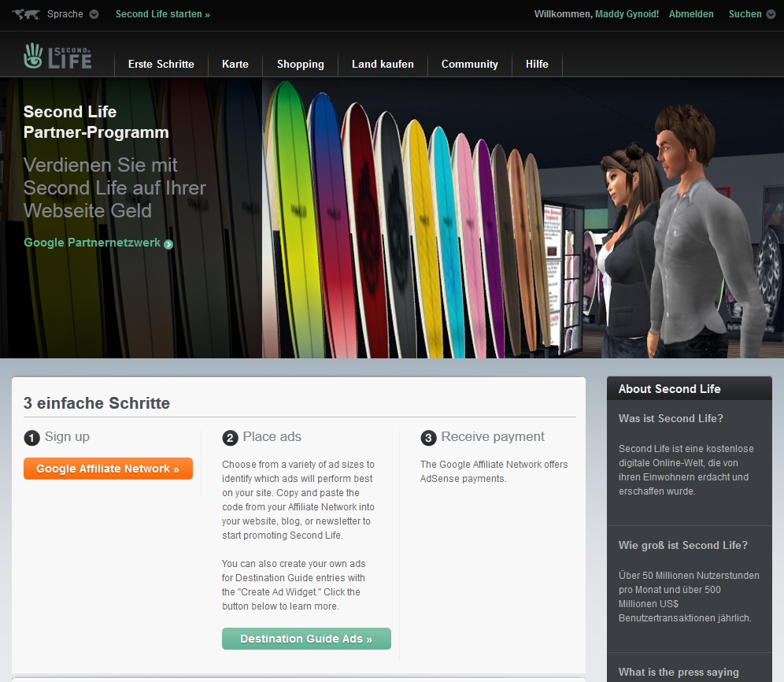Screen dimensions: 784x682
Task: Click the Second Life hand-eye logo
Action: pos(57,56)
